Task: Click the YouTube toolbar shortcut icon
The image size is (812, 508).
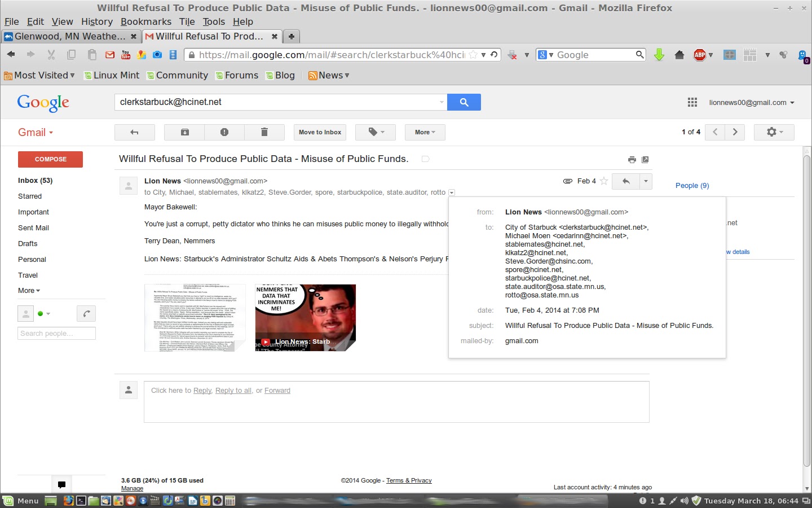Action: click(126, 55)
